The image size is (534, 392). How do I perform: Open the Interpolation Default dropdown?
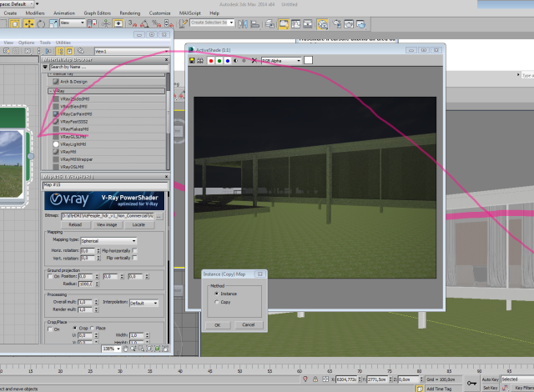[144, 304]
